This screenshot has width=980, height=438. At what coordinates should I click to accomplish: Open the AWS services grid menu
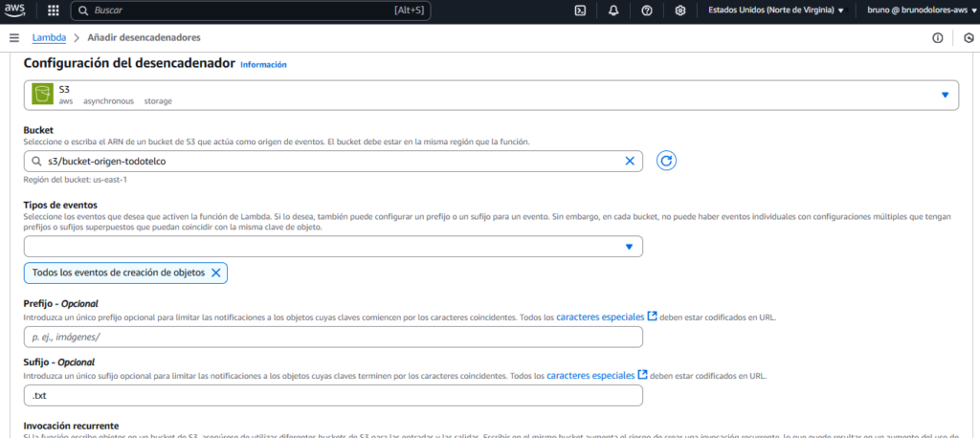[x=54, y=11]
